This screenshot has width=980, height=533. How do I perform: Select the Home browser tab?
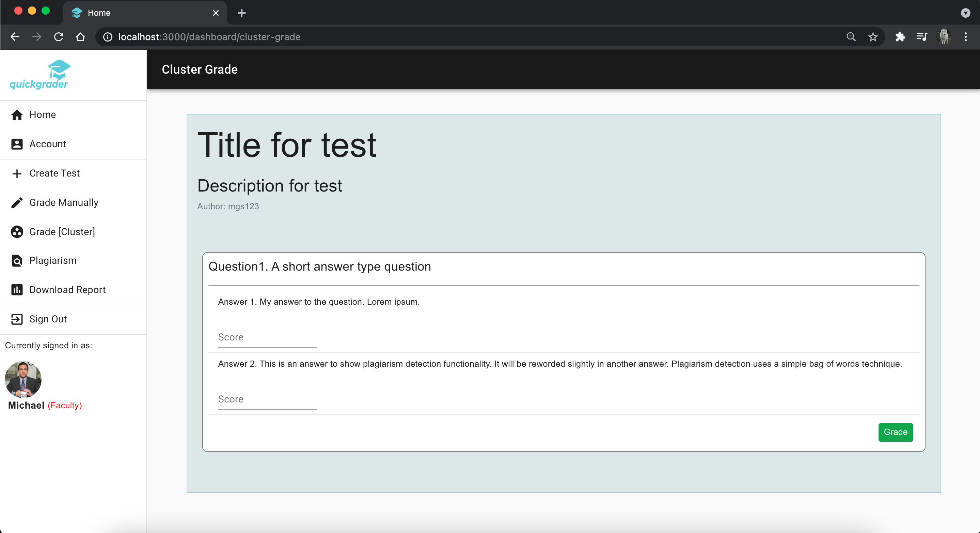pos(145,13)
